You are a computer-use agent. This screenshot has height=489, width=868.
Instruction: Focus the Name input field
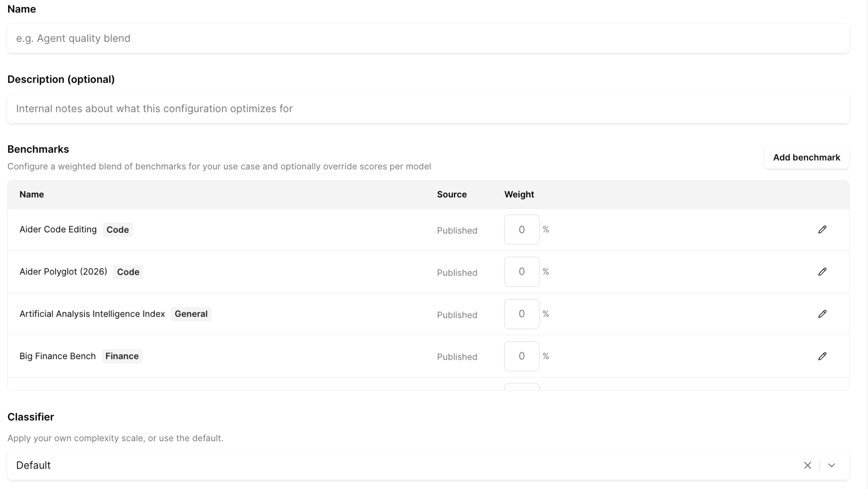click(x=428, y=38)
